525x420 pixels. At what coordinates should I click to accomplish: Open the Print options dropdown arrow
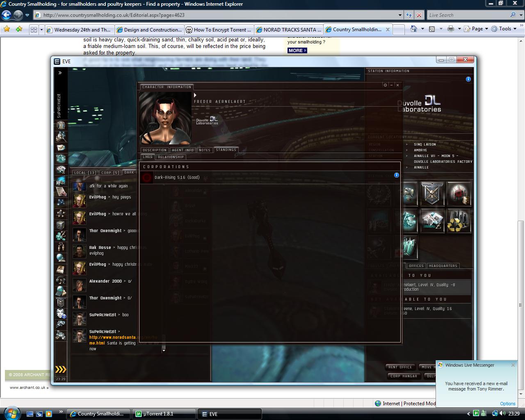pos(459,29)
